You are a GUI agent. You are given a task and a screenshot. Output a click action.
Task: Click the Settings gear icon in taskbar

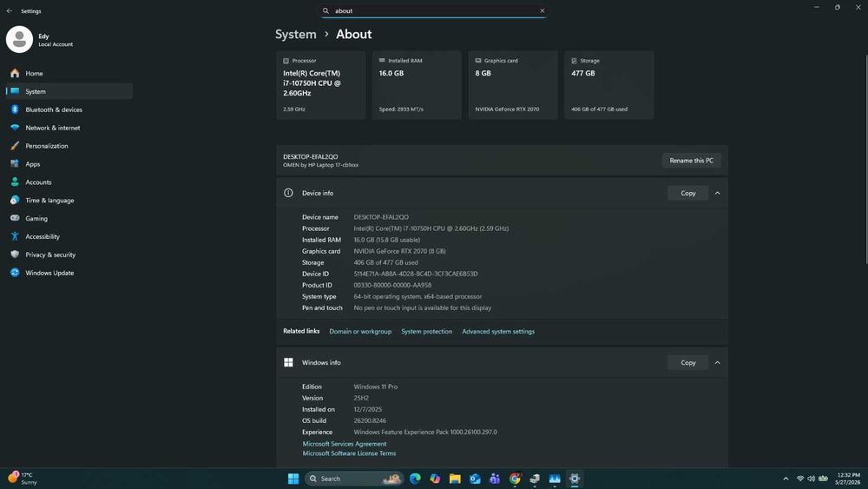[x=575, y=479]
